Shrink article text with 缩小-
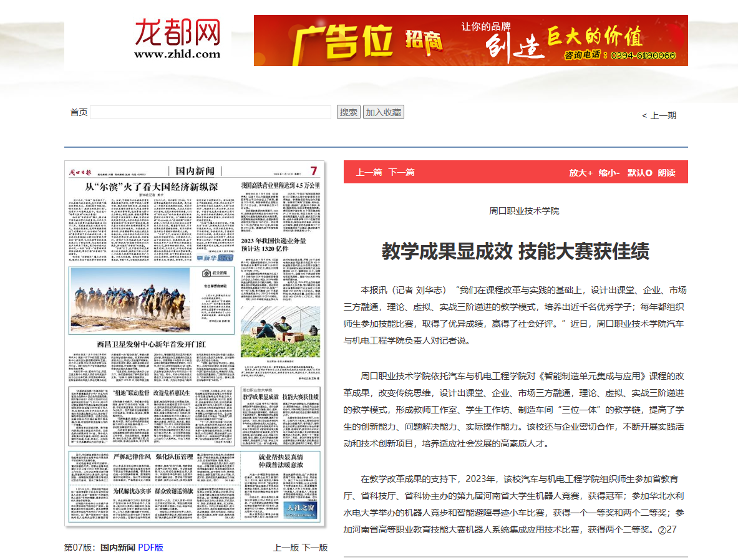738x560 pixels. point(609,173)
